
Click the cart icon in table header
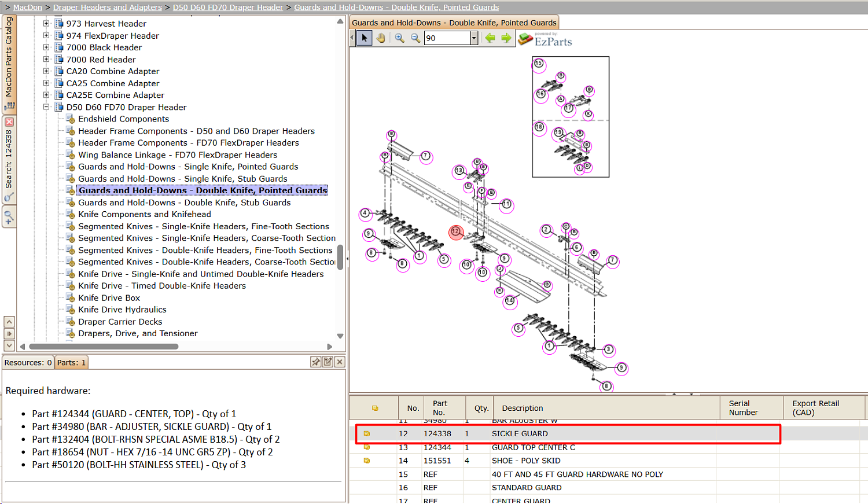coord(375,408)
